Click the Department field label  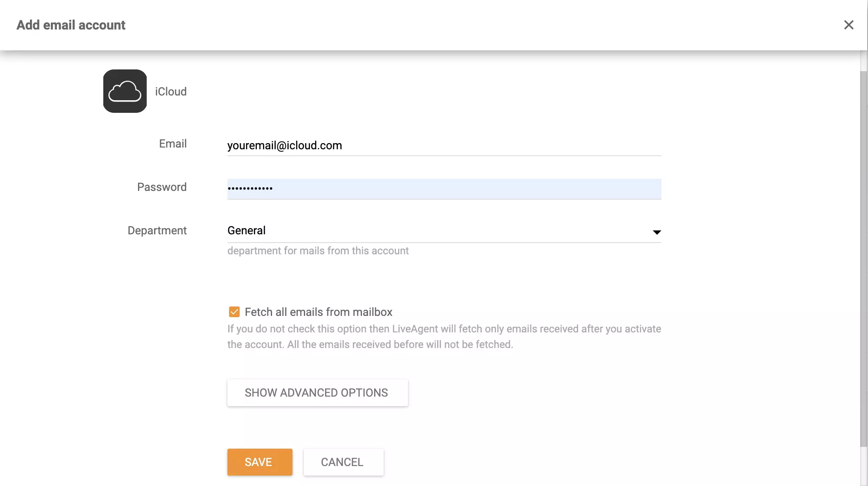coord(157,230)
